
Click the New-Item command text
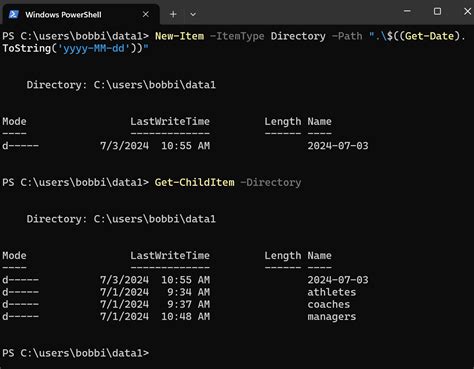[x=179, y=36]
